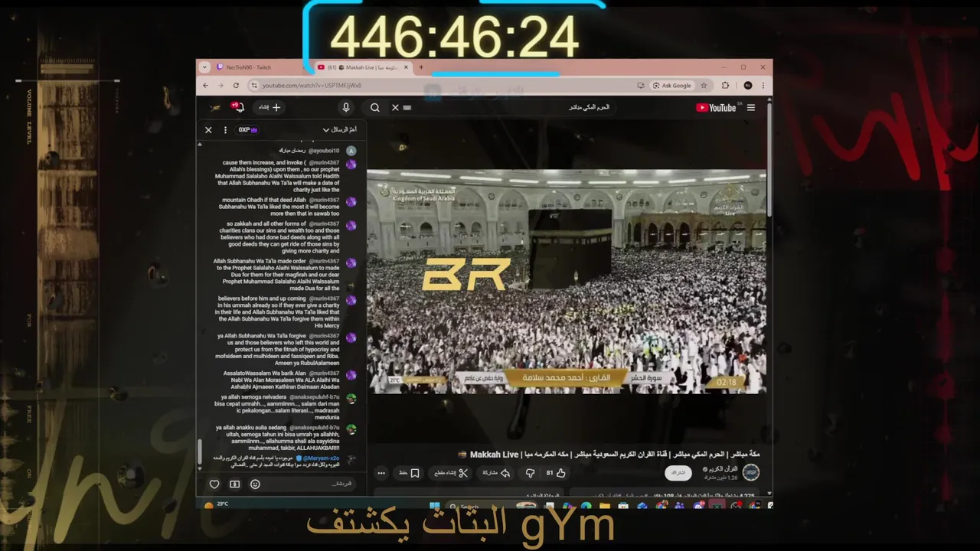The height and width of the screenshot is (551, 980).
Task: Reload the YouTube page
Action: [x=236, y=86]
